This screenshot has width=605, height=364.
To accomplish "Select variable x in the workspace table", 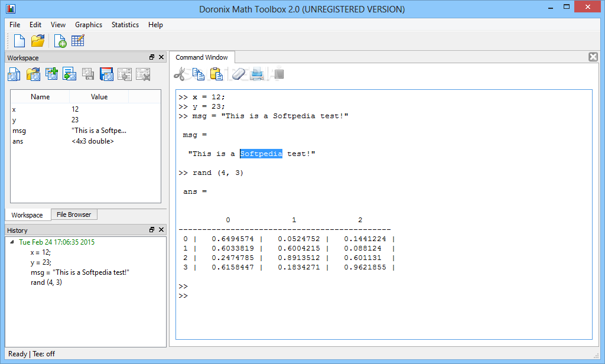I will coord(14,110).
